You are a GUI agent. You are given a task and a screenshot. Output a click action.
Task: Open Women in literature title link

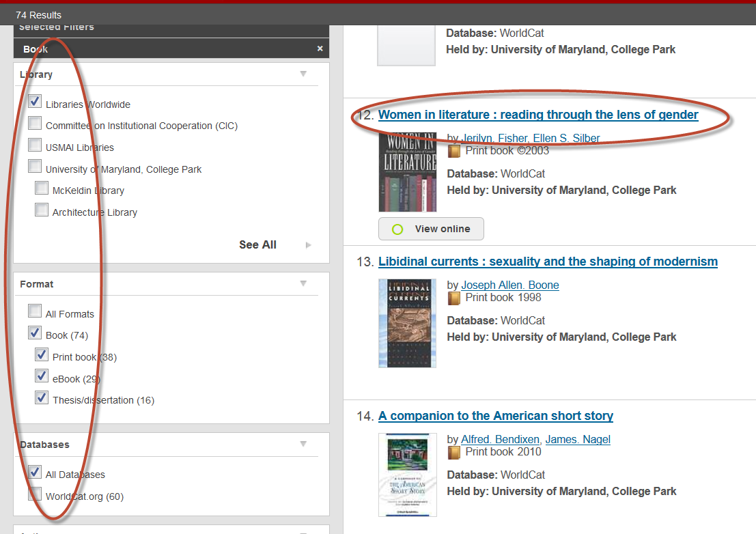click(538, 115)
